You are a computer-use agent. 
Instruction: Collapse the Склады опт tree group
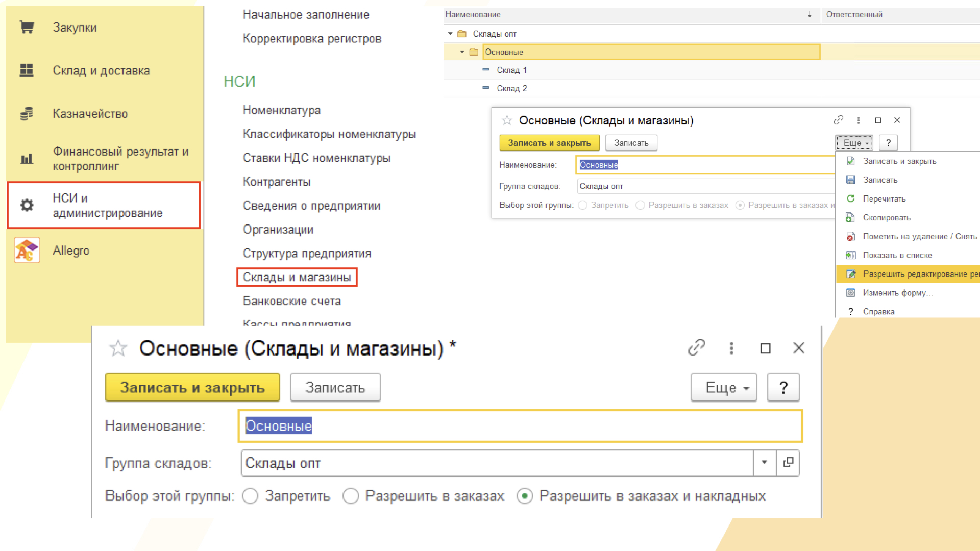click(x=450, y=34)
